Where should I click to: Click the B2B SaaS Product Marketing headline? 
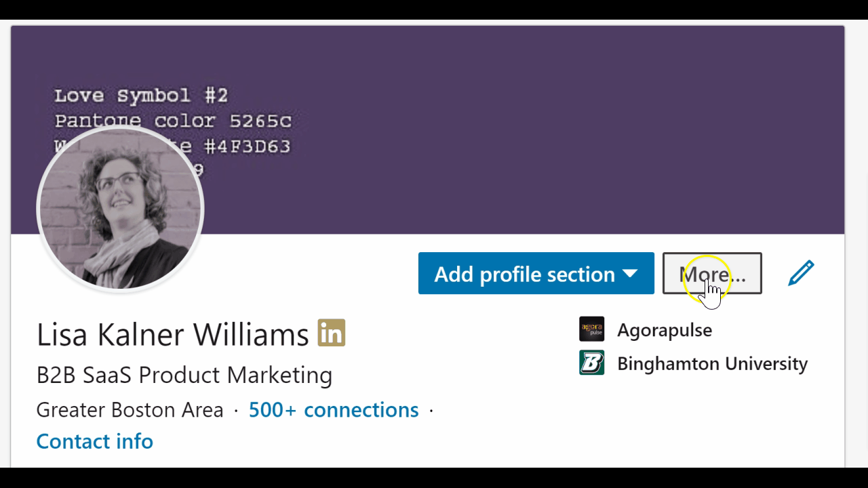pos(184,375)
